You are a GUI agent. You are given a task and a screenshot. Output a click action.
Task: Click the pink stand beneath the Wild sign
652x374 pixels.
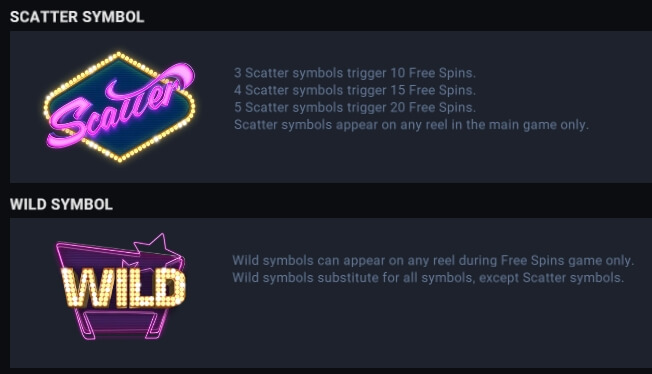[x=121, y=325]
